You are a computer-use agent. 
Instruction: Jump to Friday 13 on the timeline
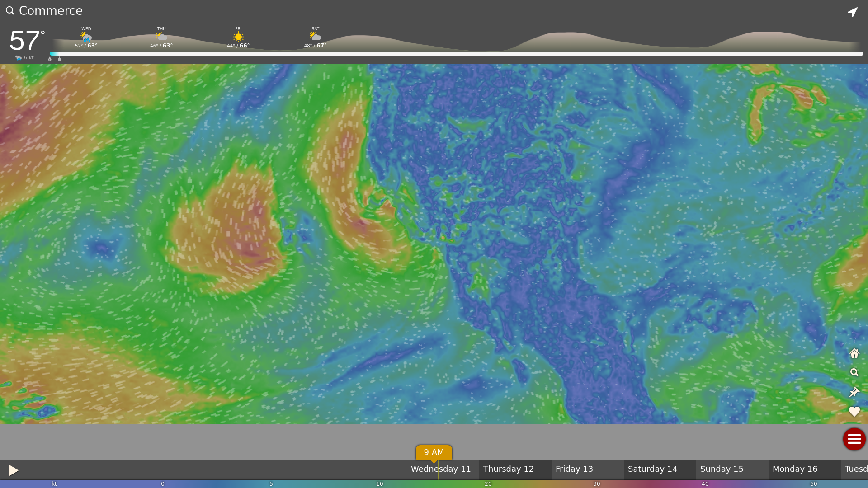tap(574, 469)
